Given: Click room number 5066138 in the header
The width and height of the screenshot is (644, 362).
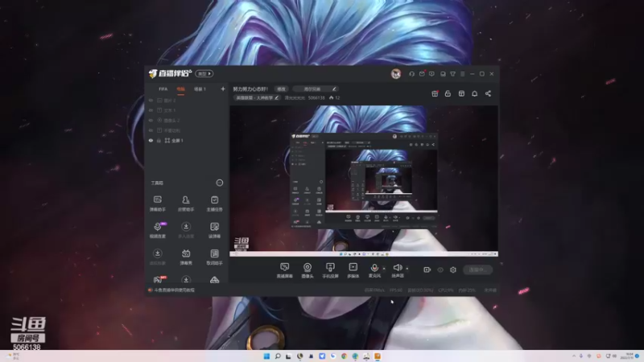Looking at the screenshot, I should coord(316,97).
